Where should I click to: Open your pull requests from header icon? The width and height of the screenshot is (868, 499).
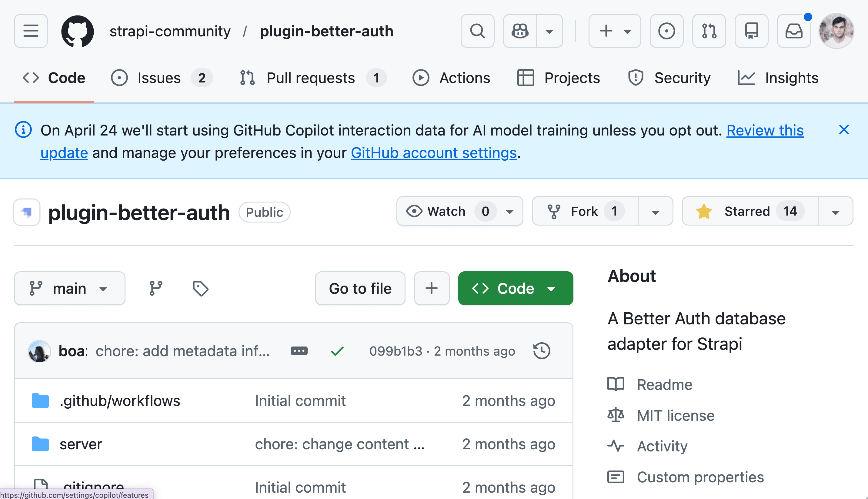(x=709, y=31)
